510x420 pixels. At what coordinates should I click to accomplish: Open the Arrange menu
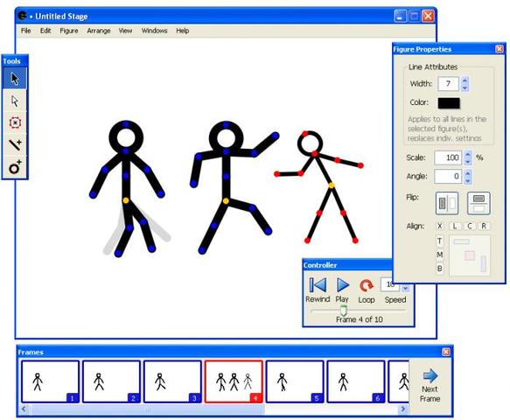tap(99, 31)
